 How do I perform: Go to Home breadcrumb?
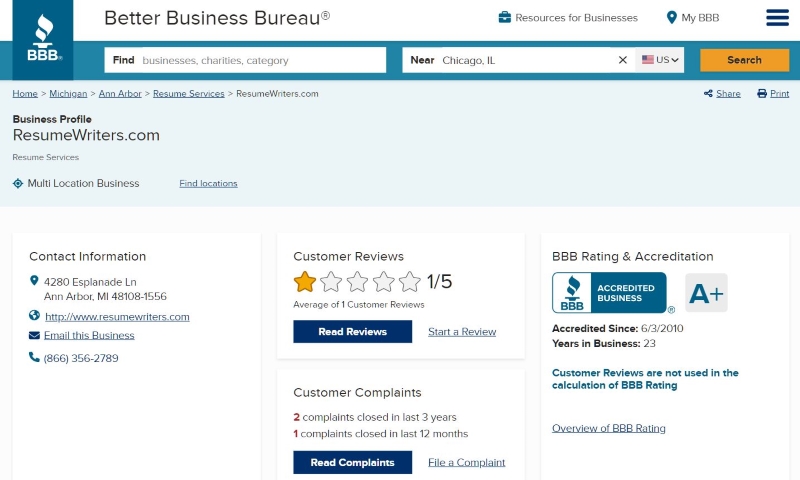pos(25,94)
